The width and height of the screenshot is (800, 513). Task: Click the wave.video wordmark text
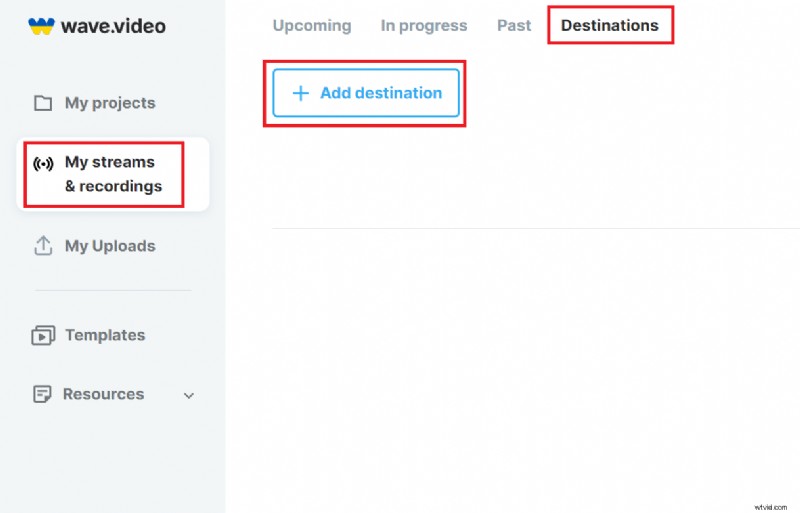click(113, 26)
